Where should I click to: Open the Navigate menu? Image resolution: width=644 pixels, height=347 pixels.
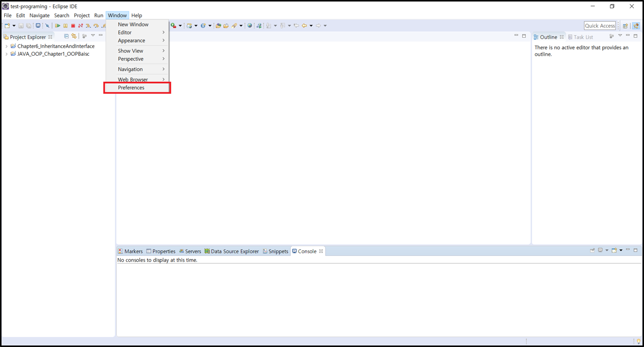tap(40, 16)
